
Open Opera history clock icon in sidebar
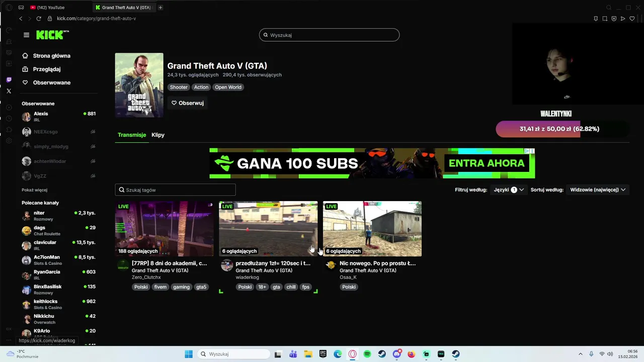click(x=9, y=119)
